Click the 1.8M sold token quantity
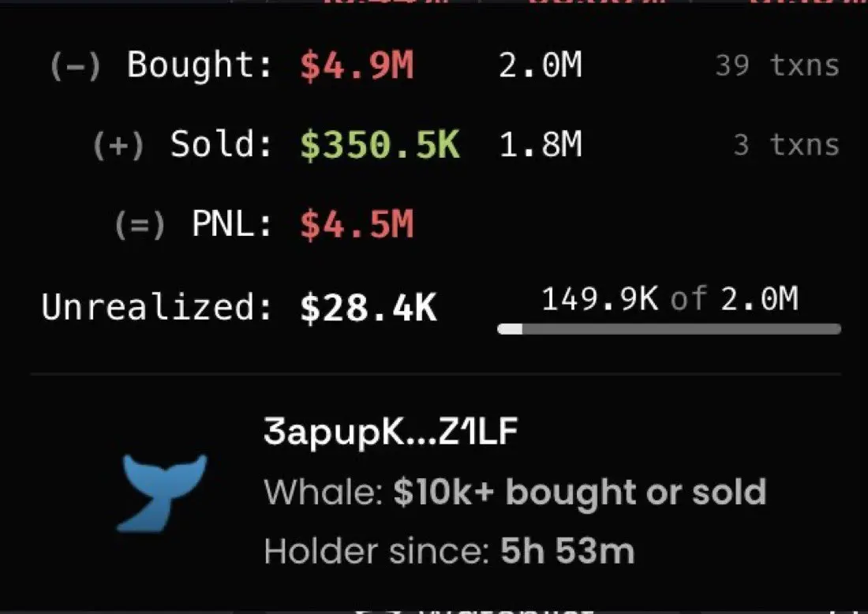Screen dimensions: 868x614 click(x=541, y=145)
